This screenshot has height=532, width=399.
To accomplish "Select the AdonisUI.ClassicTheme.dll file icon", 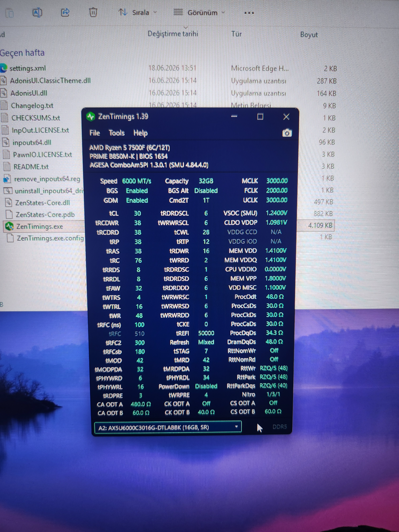I will 3,81.
